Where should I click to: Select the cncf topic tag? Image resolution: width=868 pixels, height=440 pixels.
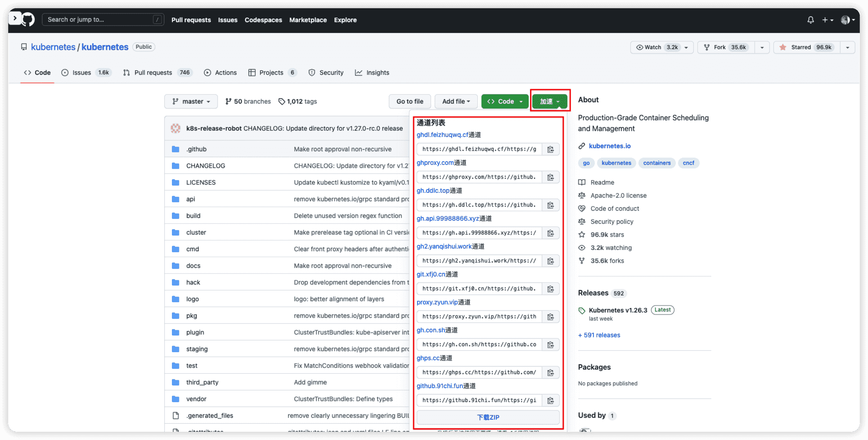pyautogui.click(x=688, y=163)
